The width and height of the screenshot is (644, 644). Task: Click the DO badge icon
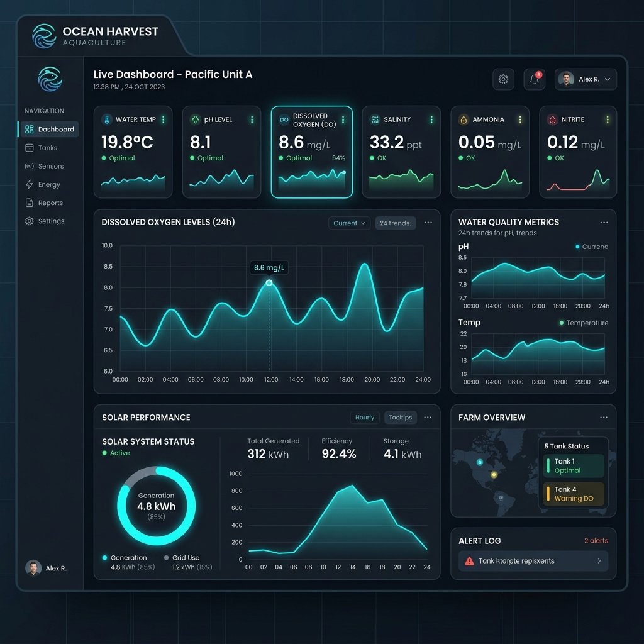pos(284,120)
